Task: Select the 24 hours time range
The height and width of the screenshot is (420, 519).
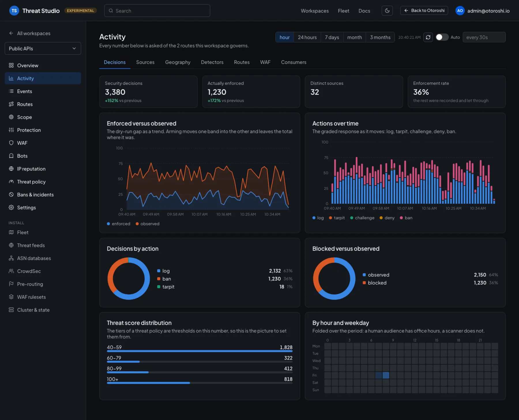Action: point(307,37)
